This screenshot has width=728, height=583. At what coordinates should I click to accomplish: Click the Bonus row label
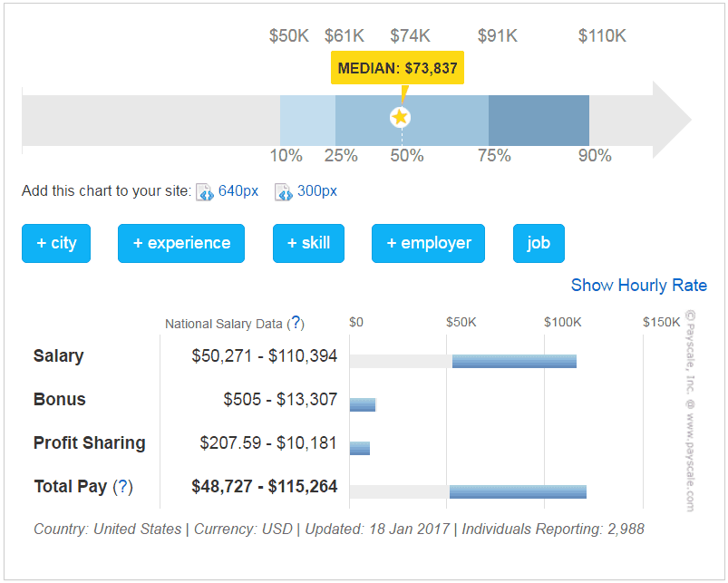point(60,399)
